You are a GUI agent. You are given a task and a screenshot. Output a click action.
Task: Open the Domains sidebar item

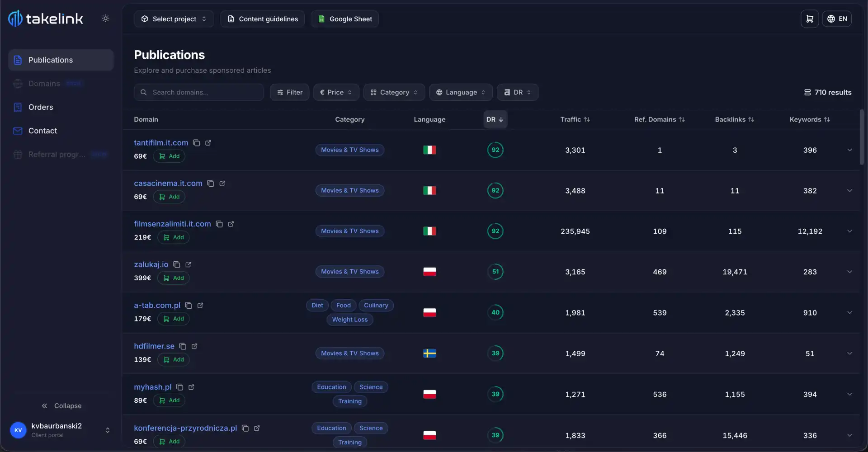[61, 84]
